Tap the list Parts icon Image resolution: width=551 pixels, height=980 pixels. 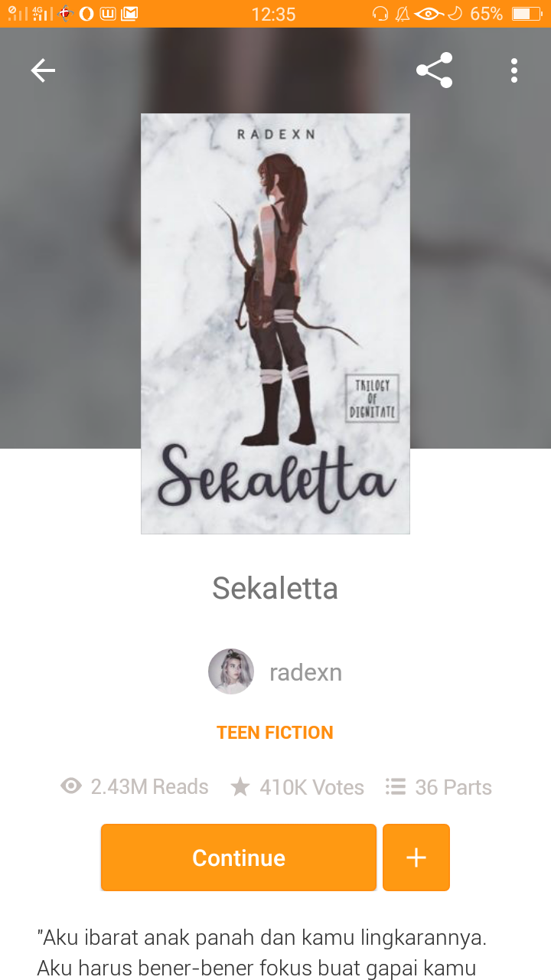click(396, 786)
